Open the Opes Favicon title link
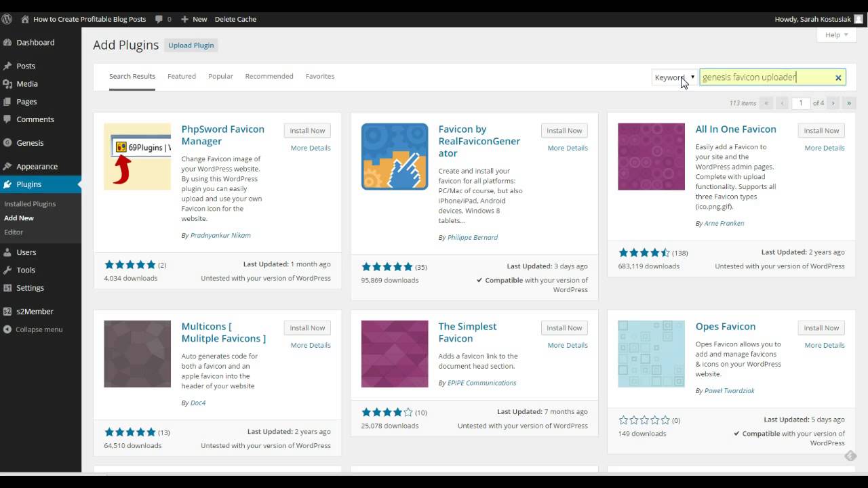Screen dimensions: 868x488 click(x=726, y=327)
